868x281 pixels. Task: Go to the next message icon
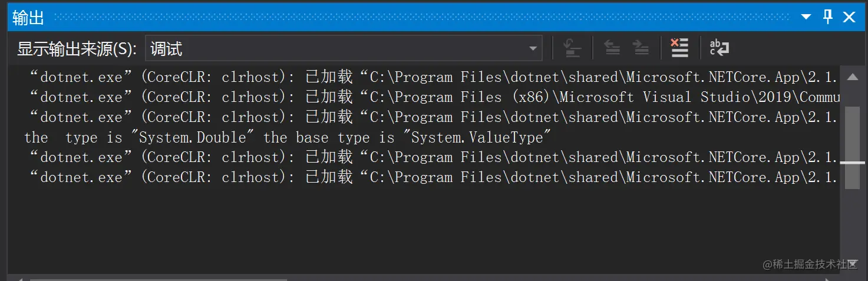click(x=641, y=48)
